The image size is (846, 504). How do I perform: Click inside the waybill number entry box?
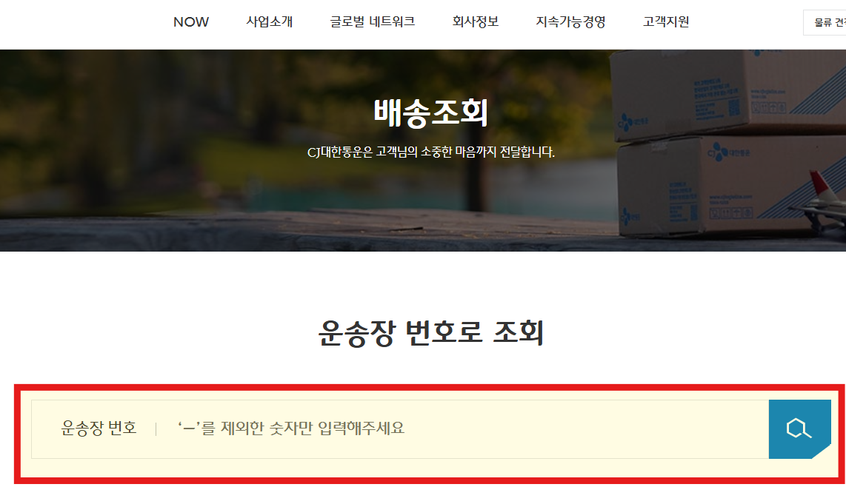click(444, 427)
